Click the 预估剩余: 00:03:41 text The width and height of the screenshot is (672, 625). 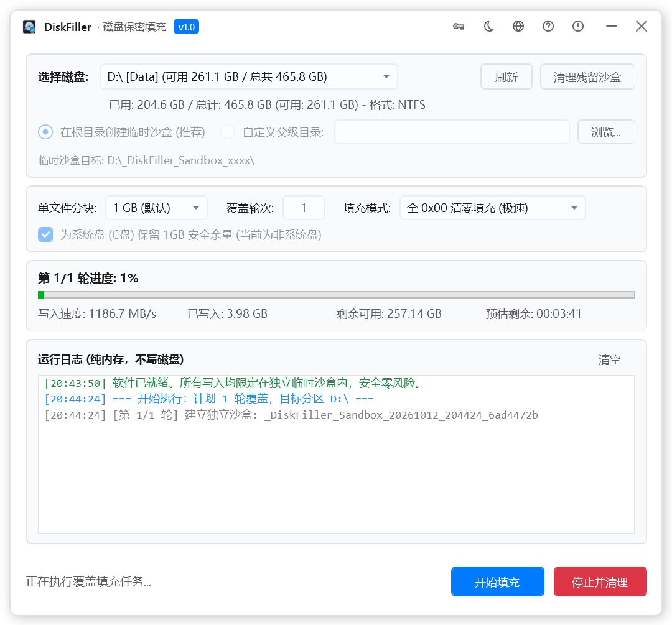tap(533, 314)
